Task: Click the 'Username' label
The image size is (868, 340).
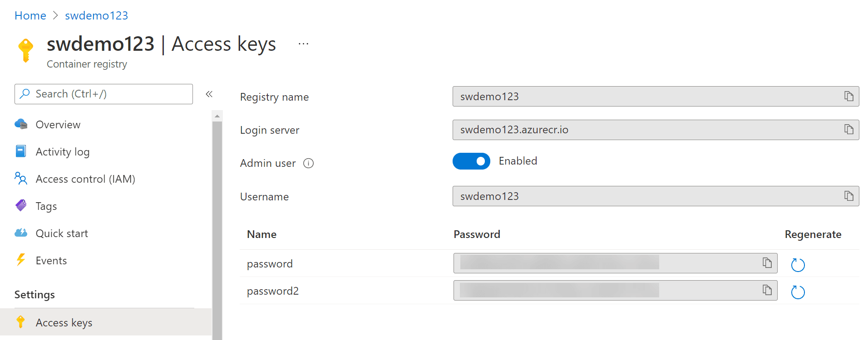Action: 264,197
